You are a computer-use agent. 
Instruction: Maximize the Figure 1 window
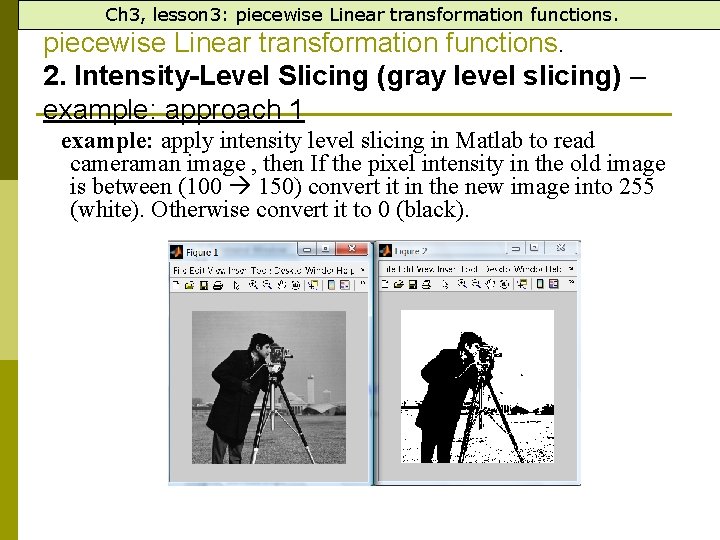(326, 249)
